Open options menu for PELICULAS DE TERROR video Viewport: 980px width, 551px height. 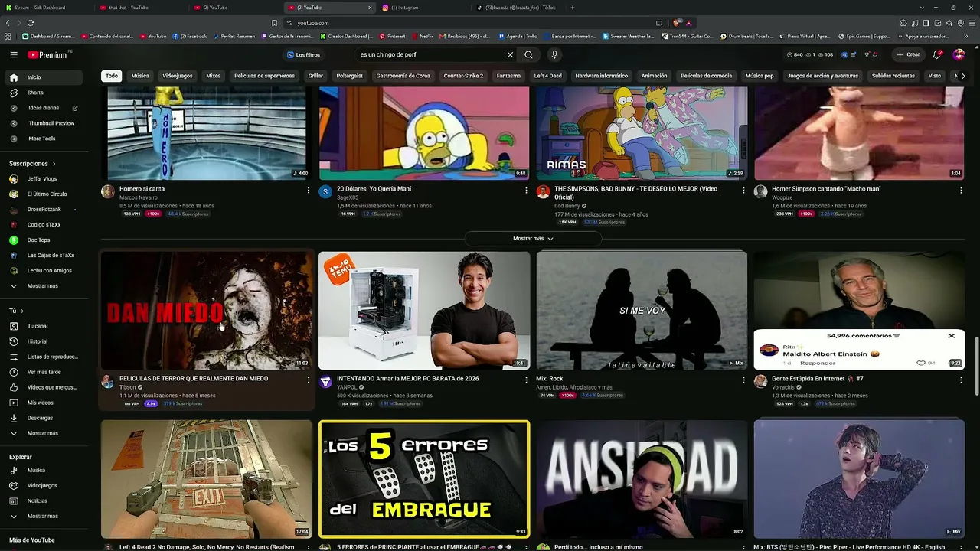(309, 380)
